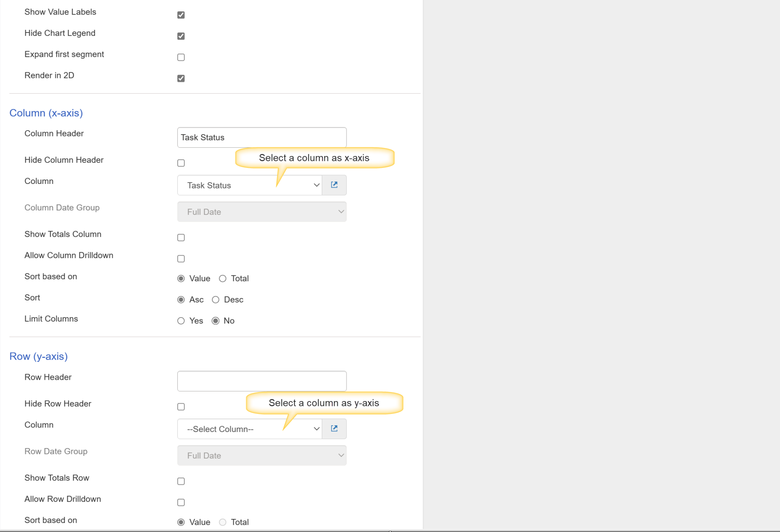Open the --Select Column-- row dropdown
The width and height of the screenshot is (780, 532).
pos(249,429)
